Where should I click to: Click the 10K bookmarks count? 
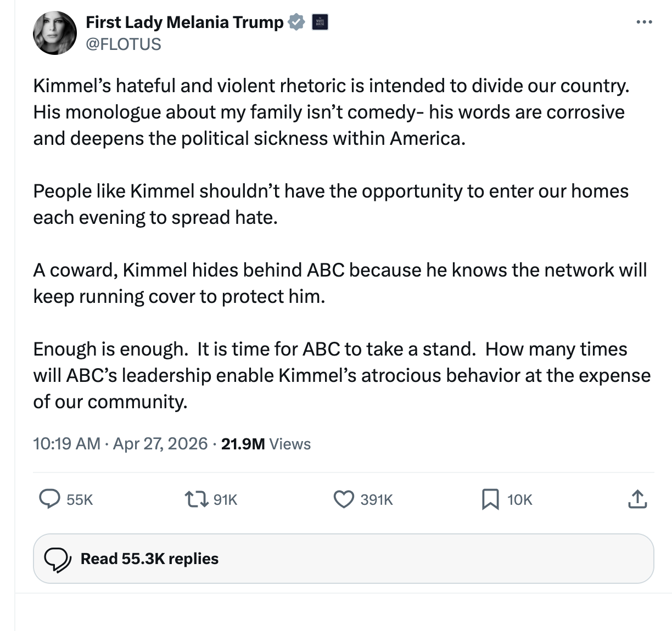point(519,499)
